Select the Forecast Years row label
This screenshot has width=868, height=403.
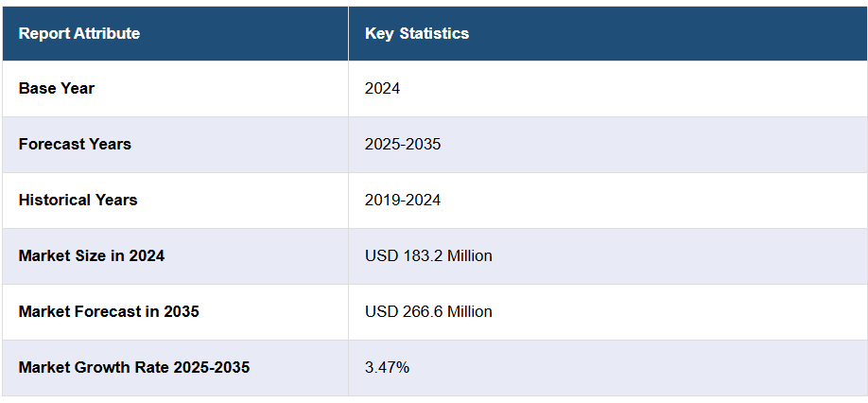(75, 145)
